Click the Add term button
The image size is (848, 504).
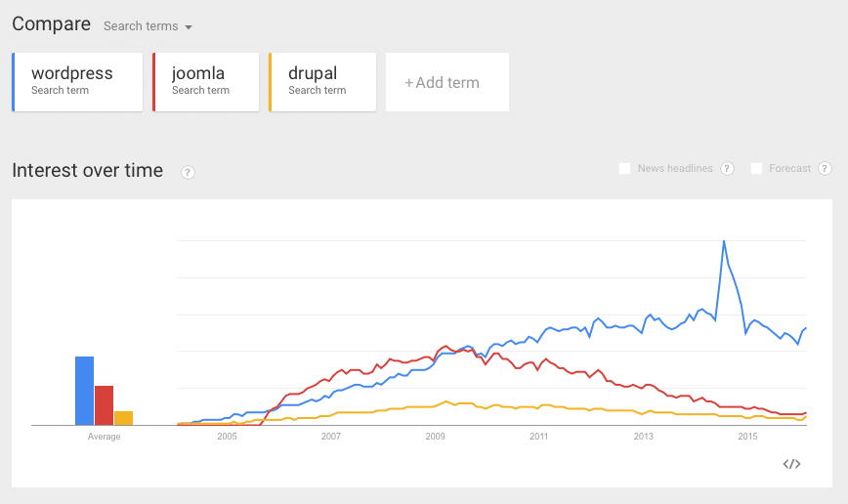click(446, 82)
